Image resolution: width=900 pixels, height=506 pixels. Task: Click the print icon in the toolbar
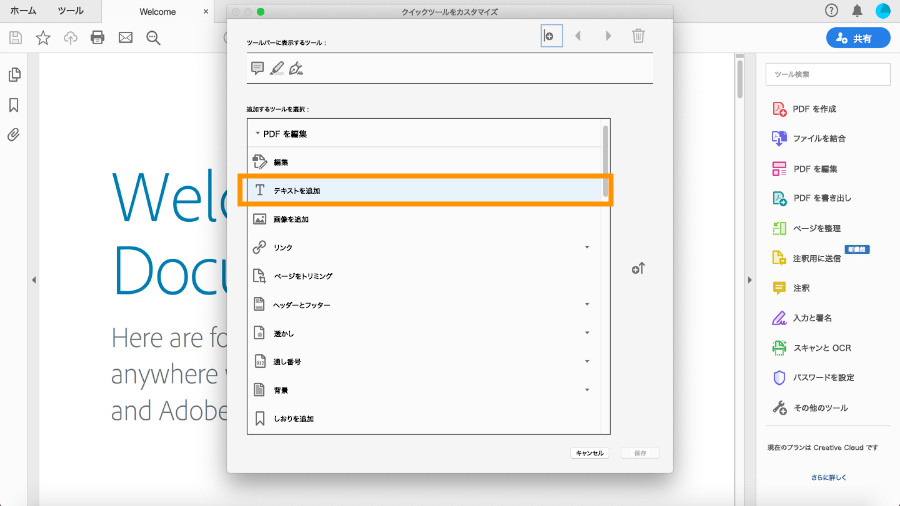click(x=98, y=38)
